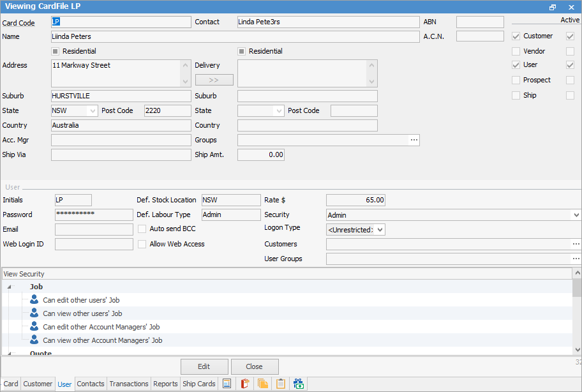Toggle the Auto send BCC checkbox
Screen dimensions: 582x392
[142, 229]
